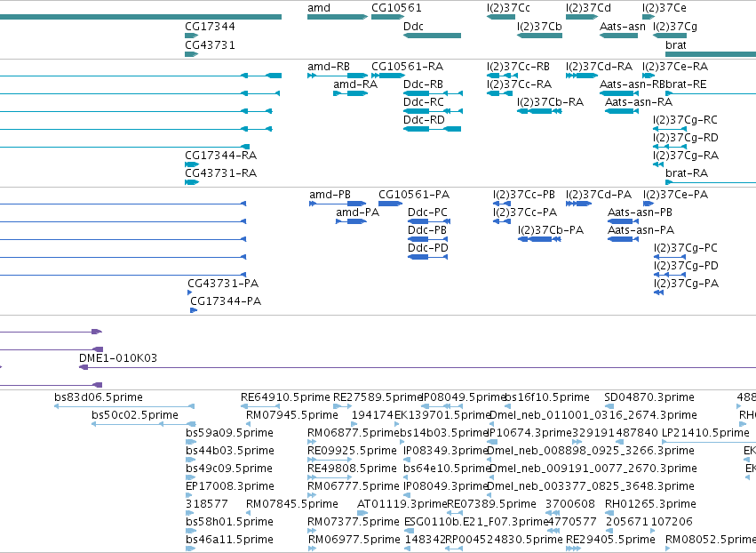Image resolution: width=756 pixels, height=553 pixels.
Task: Select transcript Ddc-RC
Action: tap(424, 102)
